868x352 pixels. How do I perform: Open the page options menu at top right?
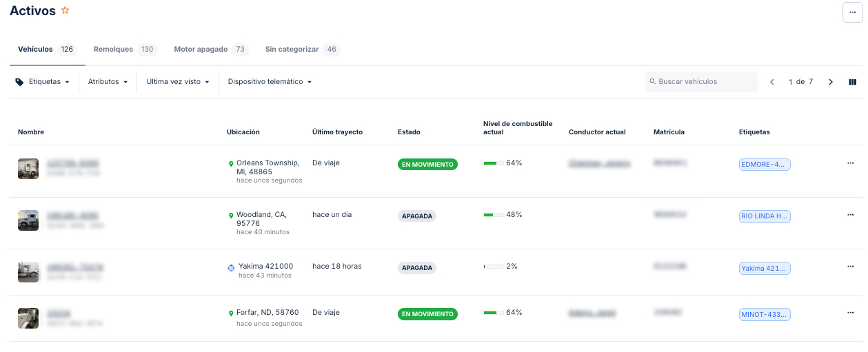pyautogui.click(x=852, y=12)
